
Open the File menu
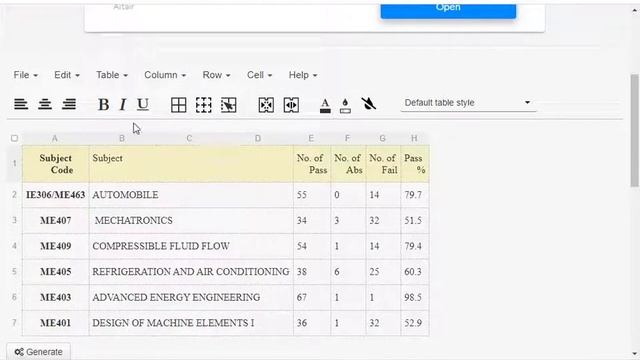pyautogui.click(x=25, y=75)
